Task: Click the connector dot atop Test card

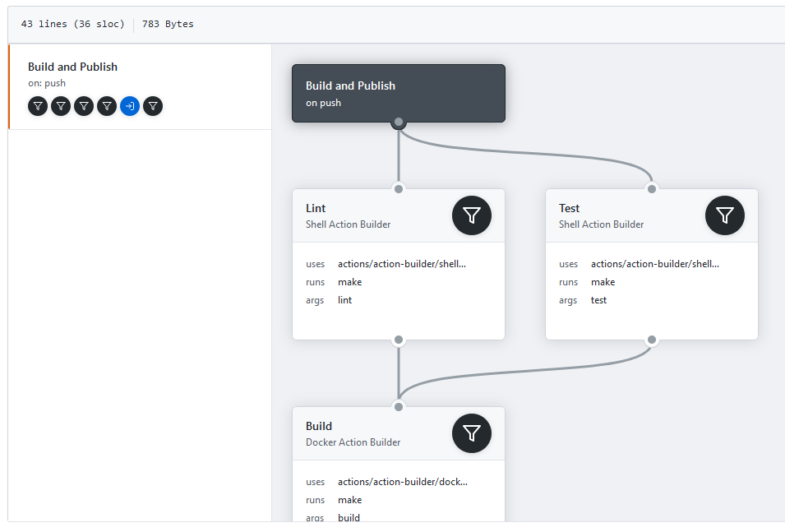Action: pyautogui.click(x=652, y=189)
